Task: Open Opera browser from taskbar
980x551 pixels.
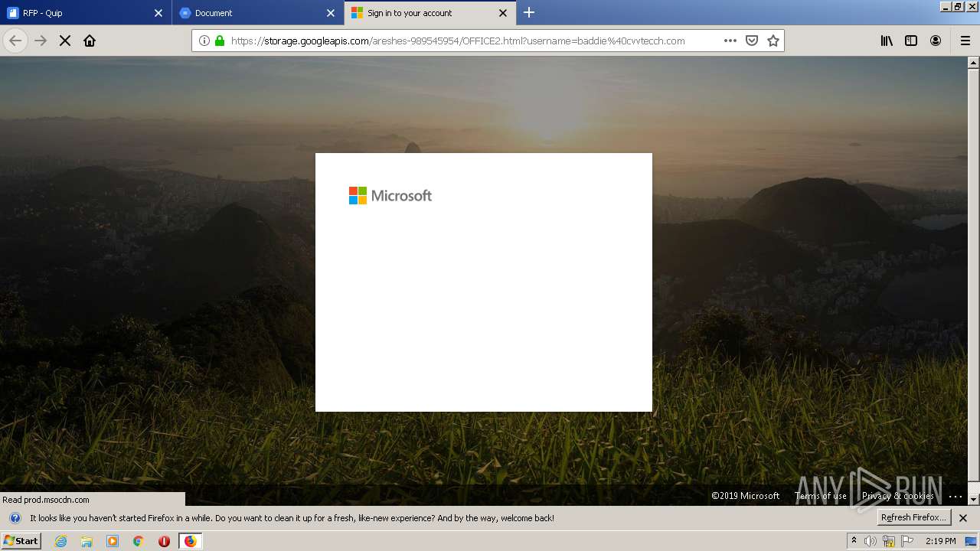Action: (x=164, y=541)
